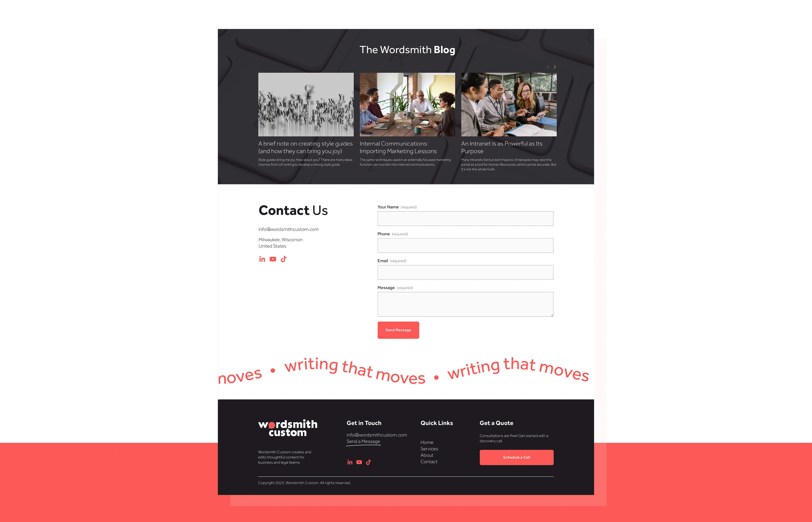Click the info@wordsmithcustom.com email link

pos(288,229)
